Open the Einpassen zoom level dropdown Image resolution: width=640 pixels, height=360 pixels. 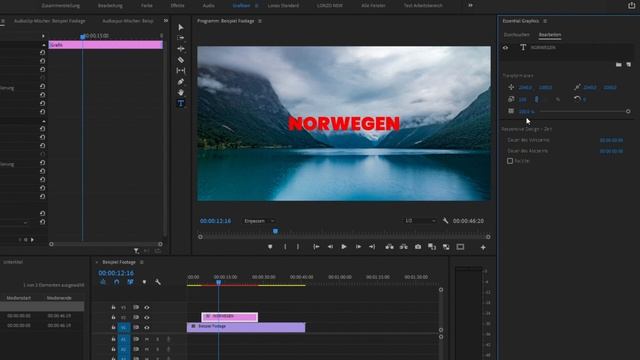259,221
